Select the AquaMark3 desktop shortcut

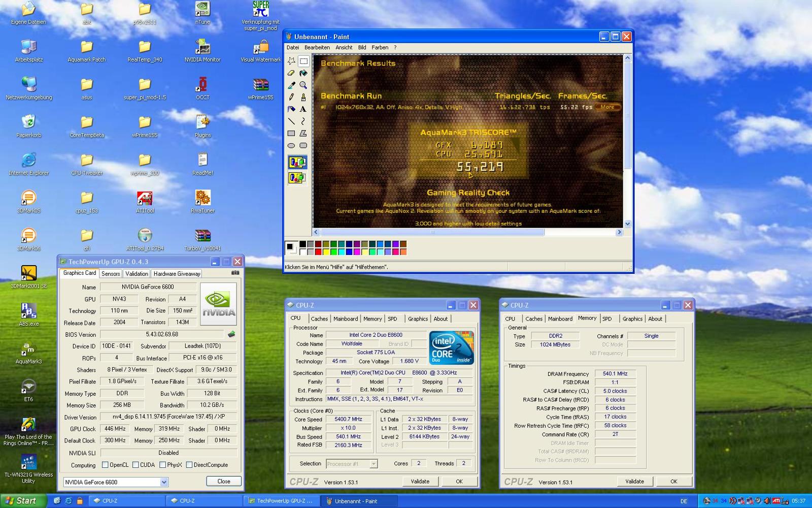click(29, 353)
